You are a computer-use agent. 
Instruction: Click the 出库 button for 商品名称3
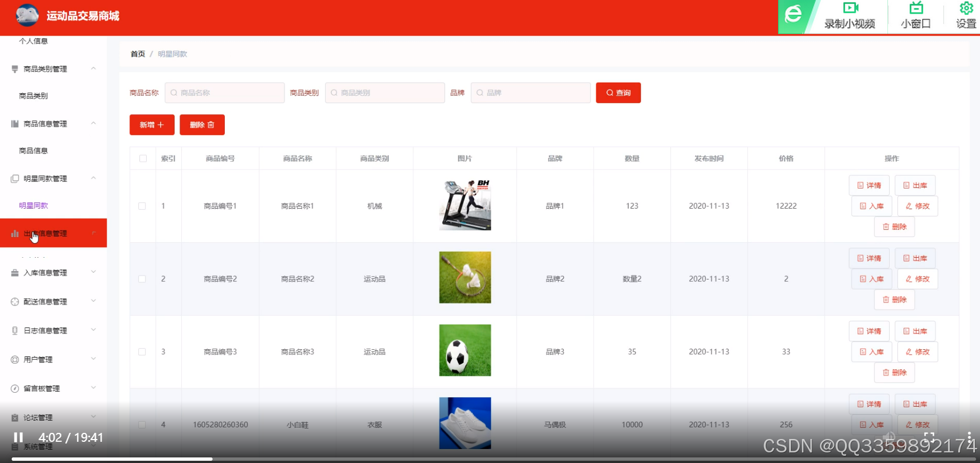915,331
